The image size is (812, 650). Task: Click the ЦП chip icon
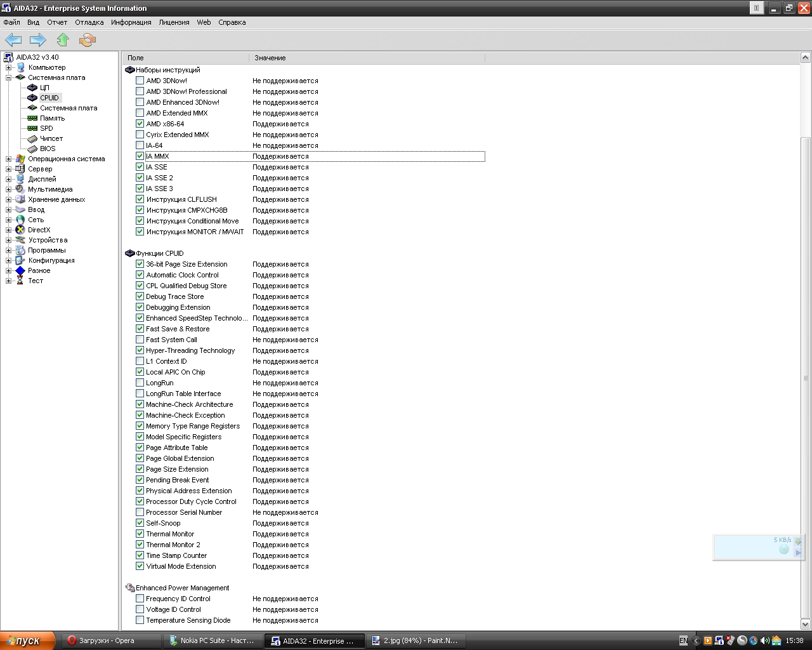click(32, 88)
